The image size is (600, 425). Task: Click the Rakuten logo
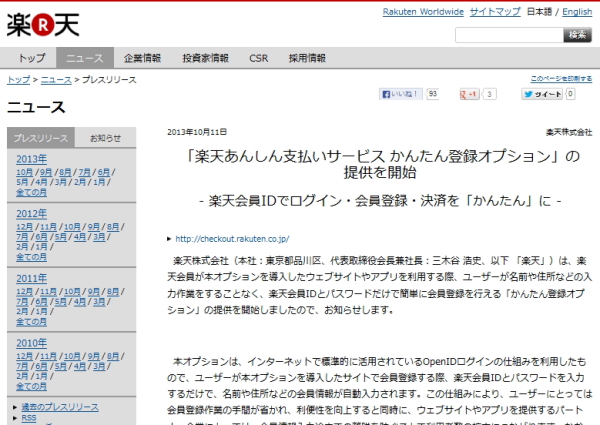pos(42,24)
